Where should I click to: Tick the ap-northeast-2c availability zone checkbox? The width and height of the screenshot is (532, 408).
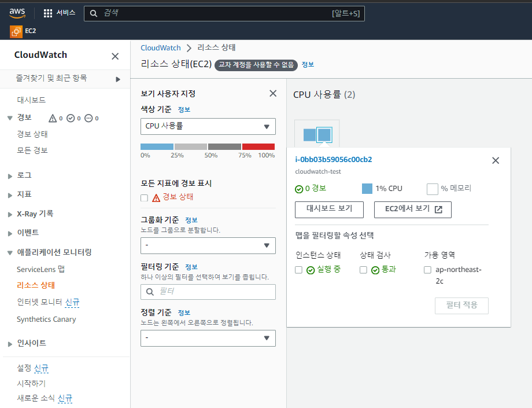427,270
